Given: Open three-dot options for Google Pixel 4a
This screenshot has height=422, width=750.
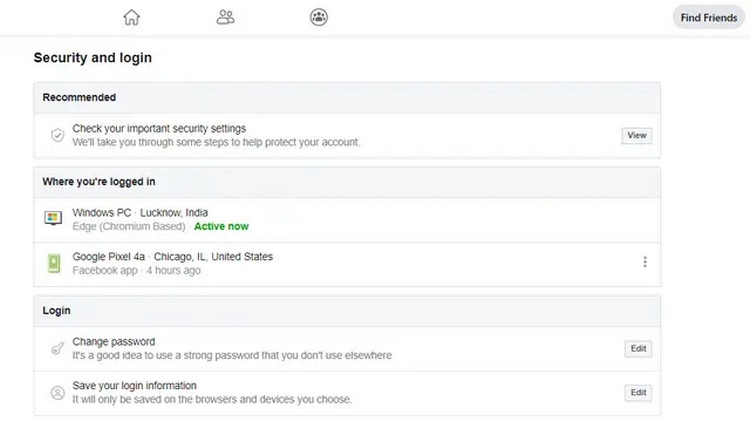Looking at the screenshot, I should (645, 262).
